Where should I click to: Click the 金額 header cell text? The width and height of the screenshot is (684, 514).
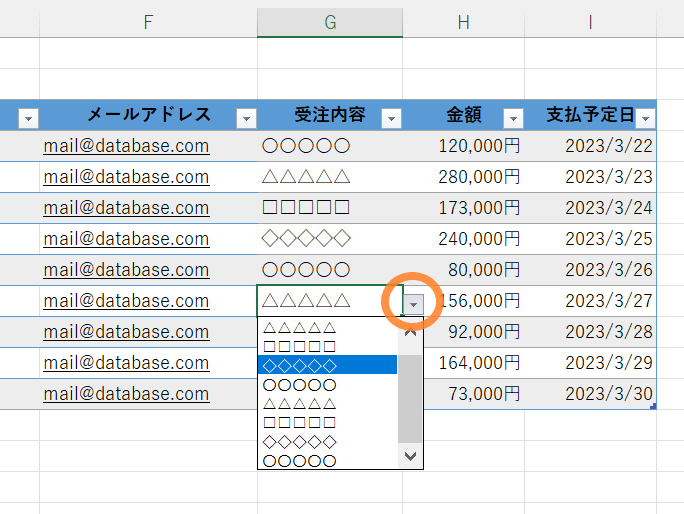click(x=463, y=115)
